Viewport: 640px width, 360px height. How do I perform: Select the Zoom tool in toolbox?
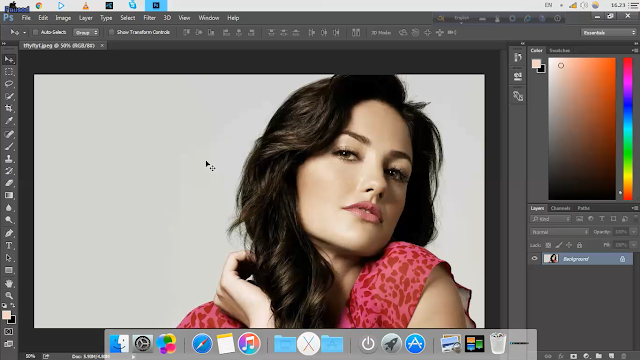tap(9, 295)
